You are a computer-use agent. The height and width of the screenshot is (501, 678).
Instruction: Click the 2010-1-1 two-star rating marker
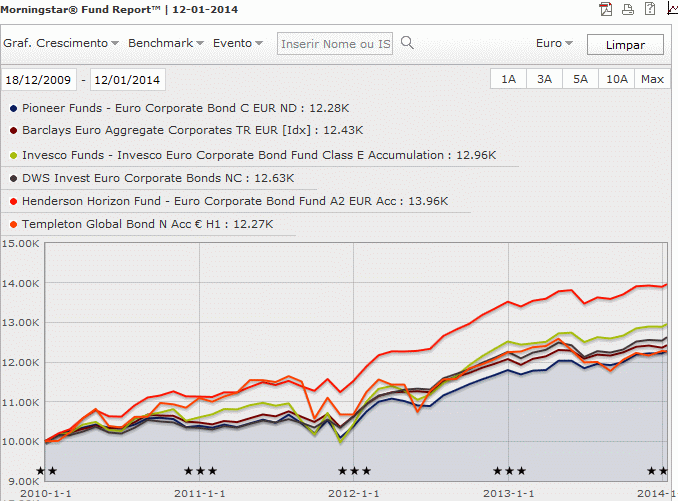click(46, 471)
